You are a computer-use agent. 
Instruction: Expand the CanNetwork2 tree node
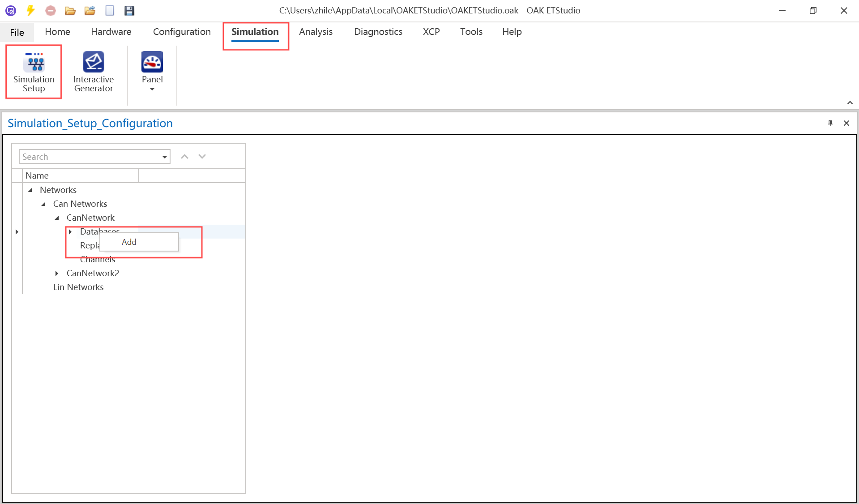pos(57,273)
